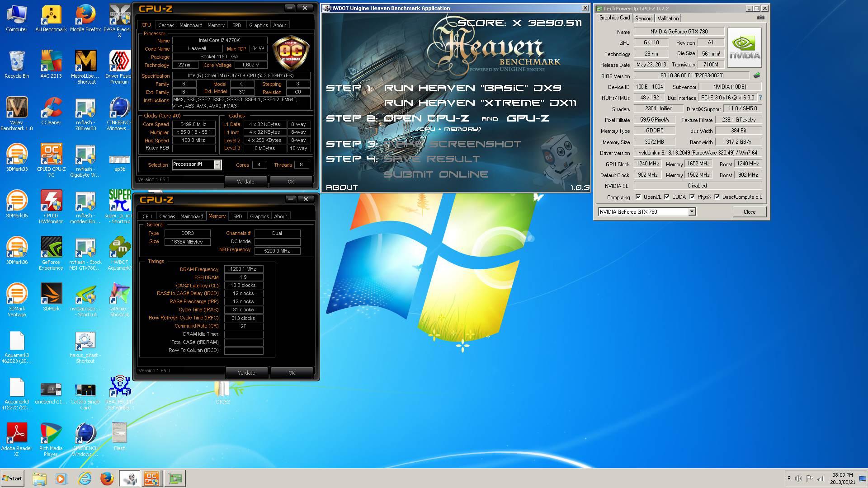
Task: Open the Validation tab in GPU-Z
Action: tap(668, 19)
